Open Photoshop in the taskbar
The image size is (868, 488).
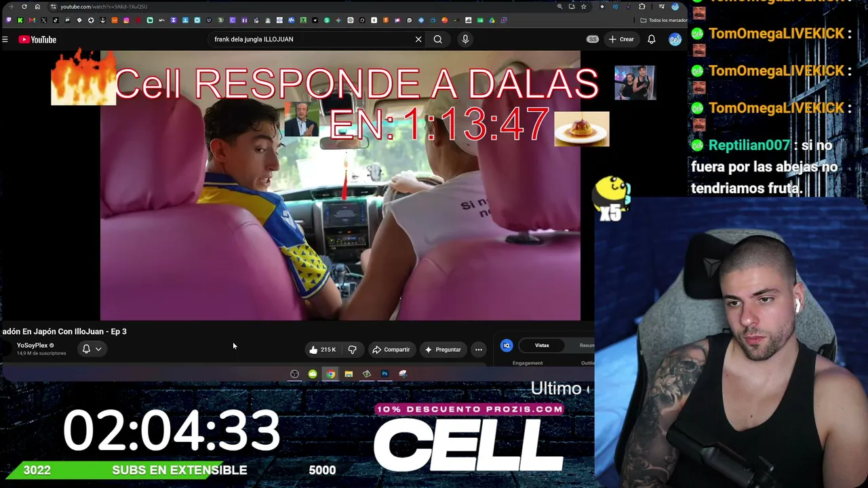(384, 374)
